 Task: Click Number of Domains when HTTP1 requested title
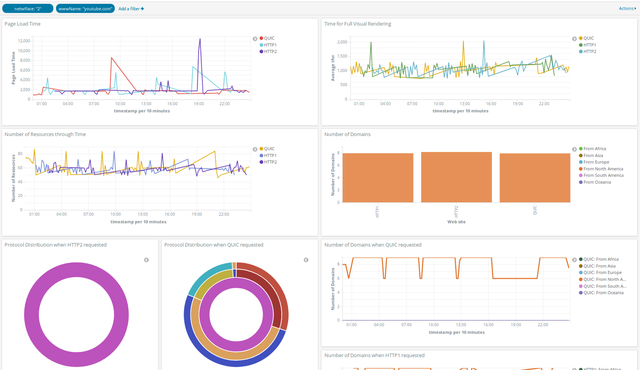(374, 355)
